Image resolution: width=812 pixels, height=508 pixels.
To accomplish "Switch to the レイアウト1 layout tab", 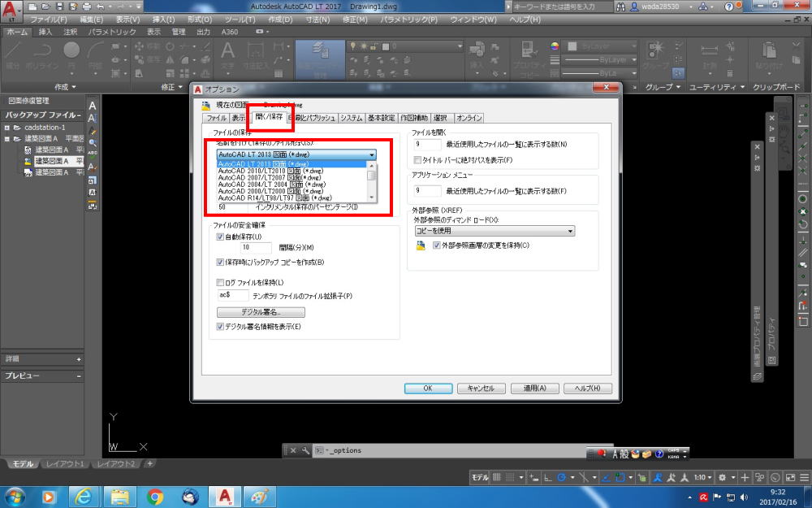I will click(65, 464).
